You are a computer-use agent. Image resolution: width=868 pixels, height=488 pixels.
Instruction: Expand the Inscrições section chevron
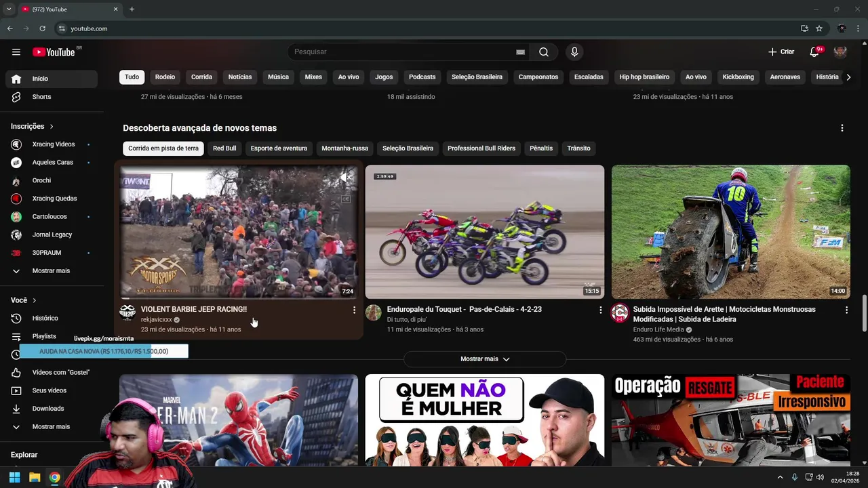click(x=51, y=127)
